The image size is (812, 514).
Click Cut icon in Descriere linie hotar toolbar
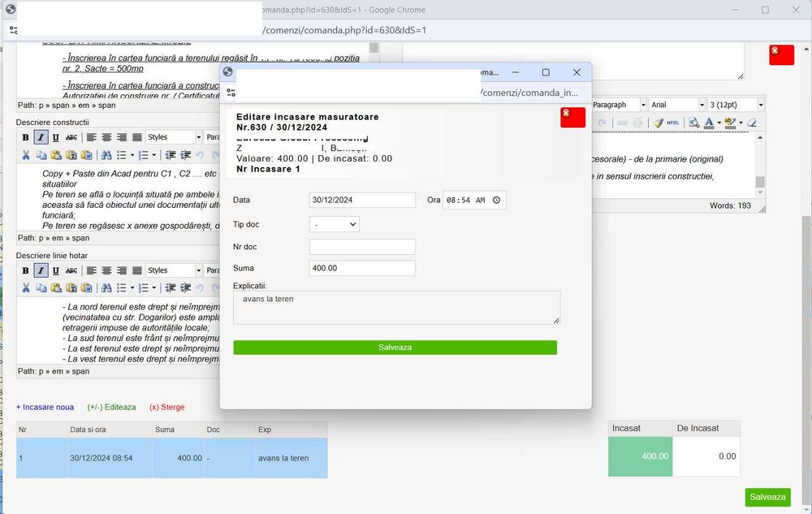(x=25, y=287)
